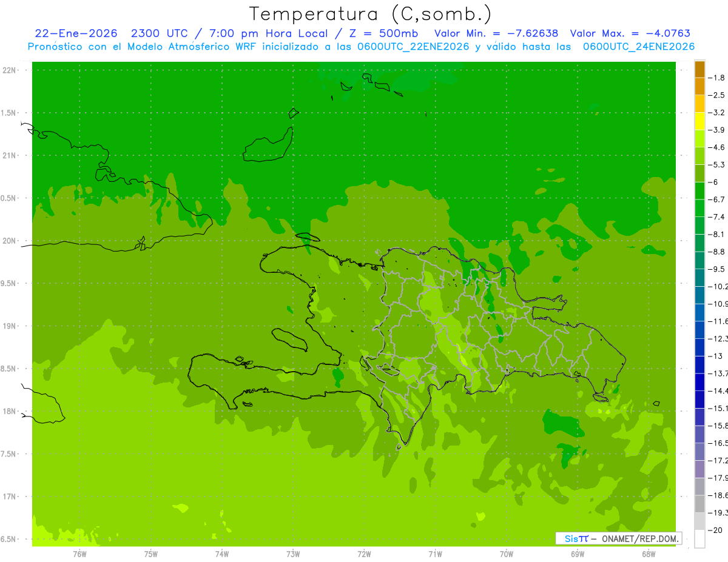
Task: Click the '20N' latitude label
Action: coord(10,241)
